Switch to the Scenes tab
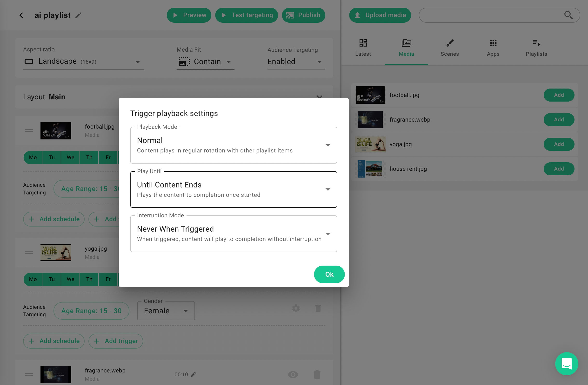 449,48
